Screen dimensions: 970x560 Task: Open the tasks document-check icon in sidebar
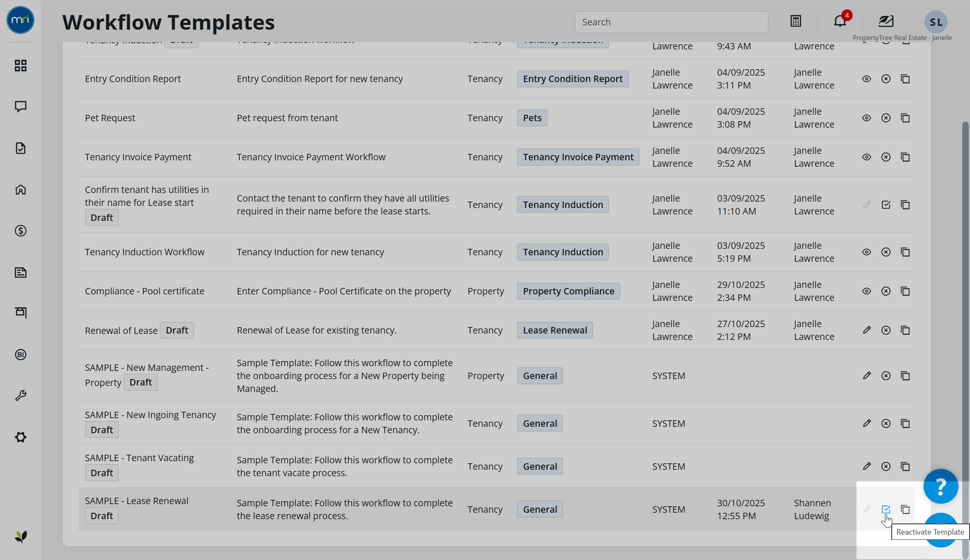(x=21, y=148)
